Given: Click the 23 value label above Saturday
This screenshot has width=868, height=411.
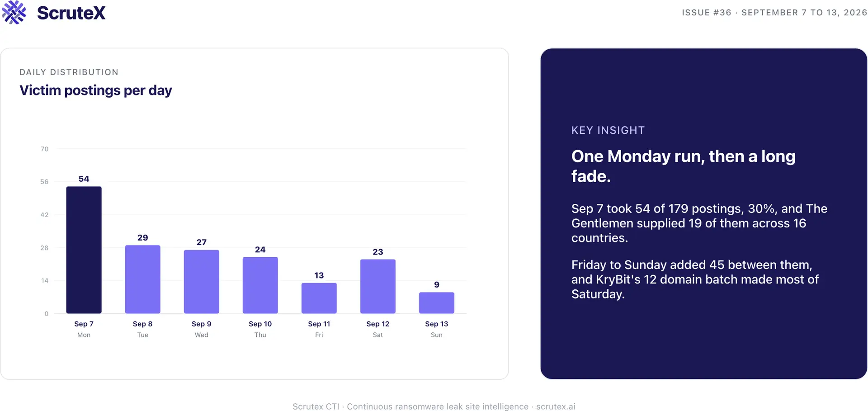Looking at the screenshot, I should point(377,252).
